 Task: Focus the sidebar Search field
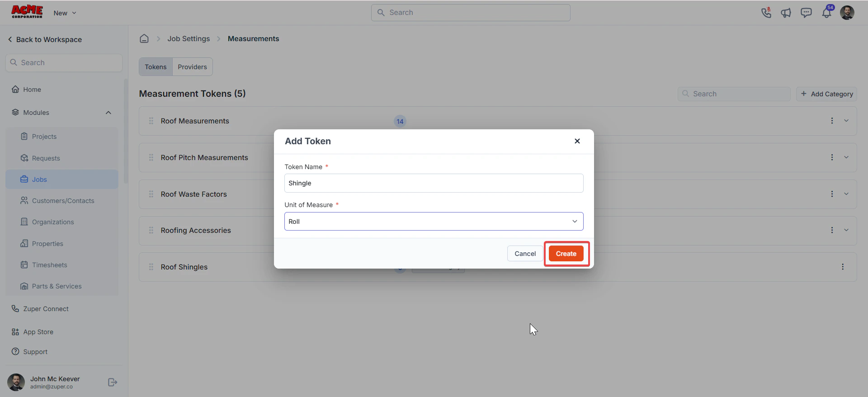(x=64, y=63)
